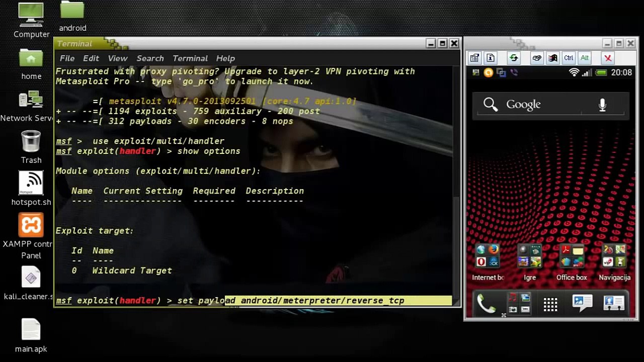644x362 pixels.
Task: Click the red X disconnect icon in toolbar
Action: (x=608, y=58)
